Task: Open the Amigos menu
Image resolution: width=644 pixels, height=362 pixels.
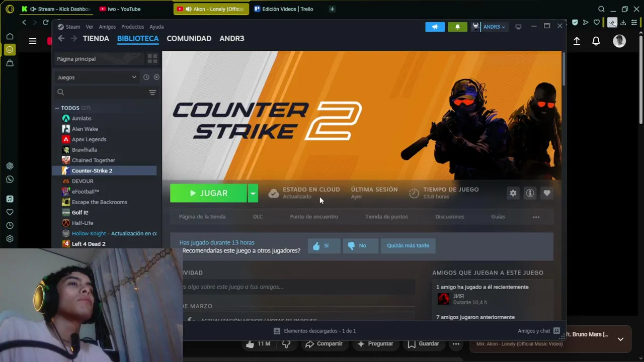Action: coord(107,27)
